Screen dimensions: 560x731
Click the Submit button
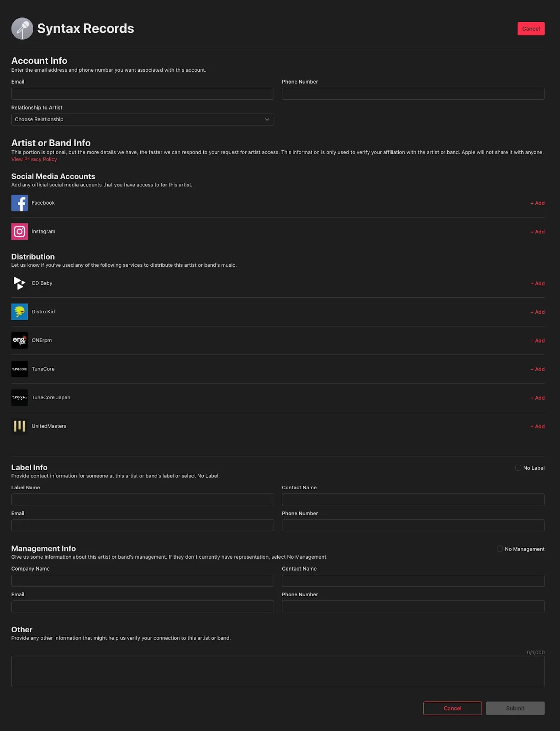click(515, 708)
